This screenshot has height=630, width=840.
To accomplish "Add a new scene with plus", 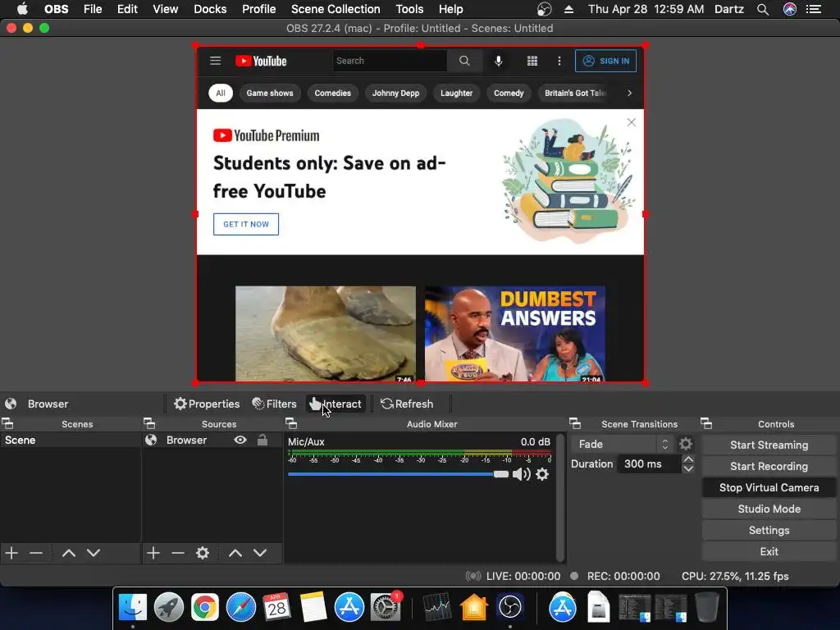I will click(11, 552).
